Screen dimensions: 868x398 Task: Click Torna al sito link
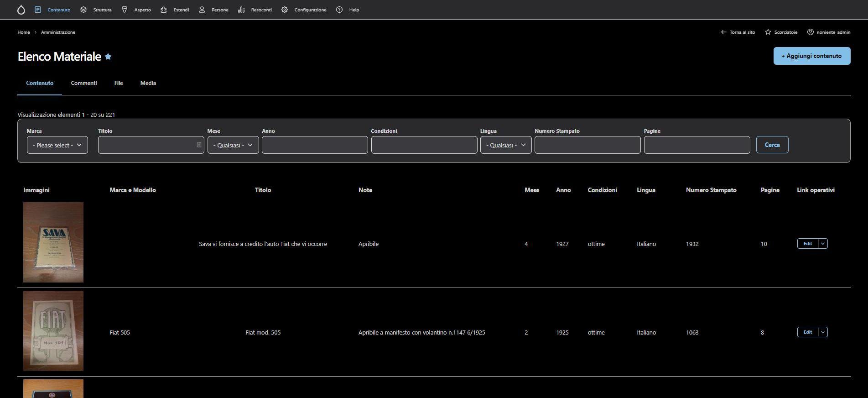(x=738, y=32)
